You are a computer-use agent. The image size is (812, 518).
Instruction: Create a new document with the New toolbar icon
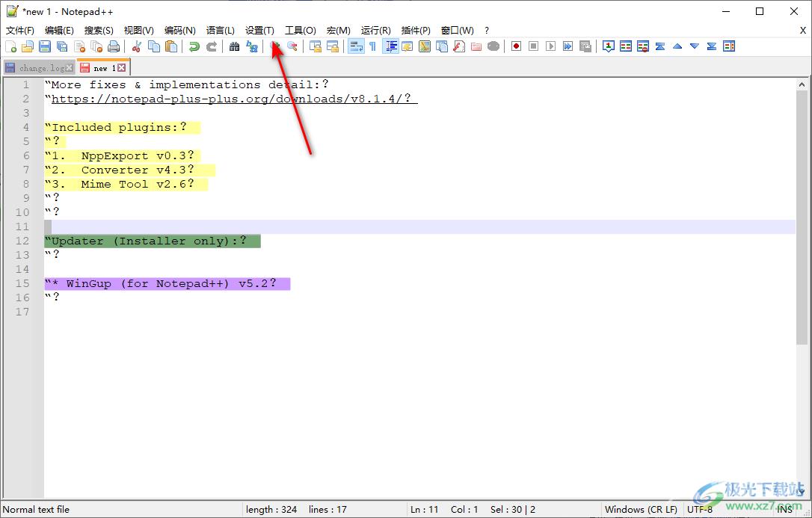tap(11, 46)
